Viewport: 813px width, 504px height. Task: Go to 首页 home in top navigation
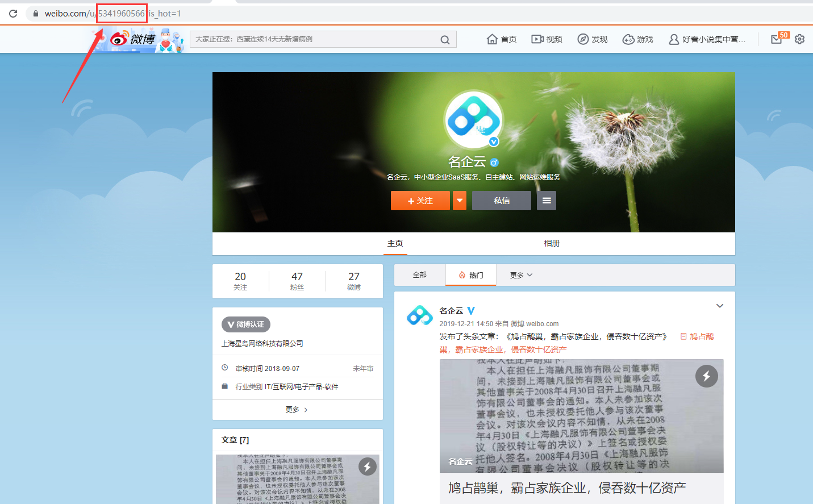pyautogui.click(x=502, y=39)
